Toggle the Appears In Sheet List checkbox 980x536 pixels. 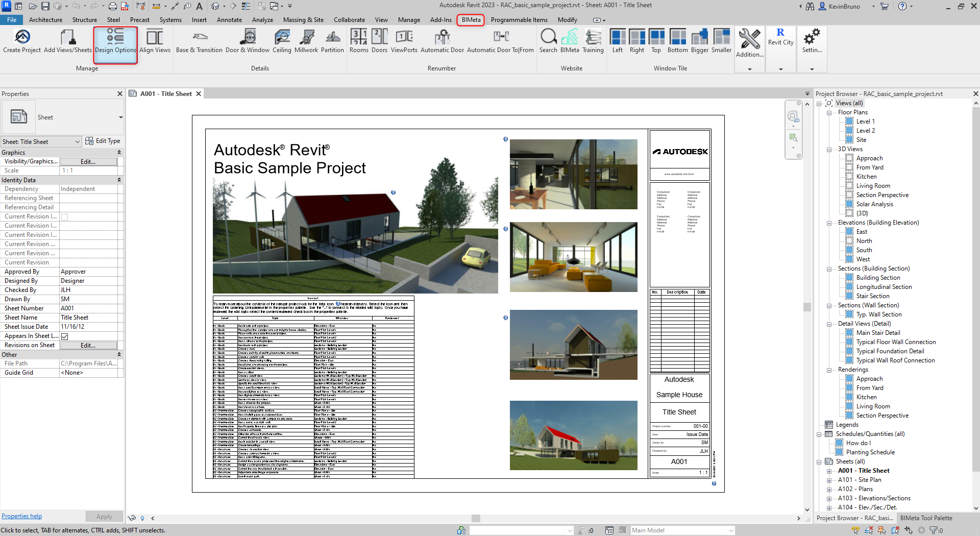tap(65, 336)
